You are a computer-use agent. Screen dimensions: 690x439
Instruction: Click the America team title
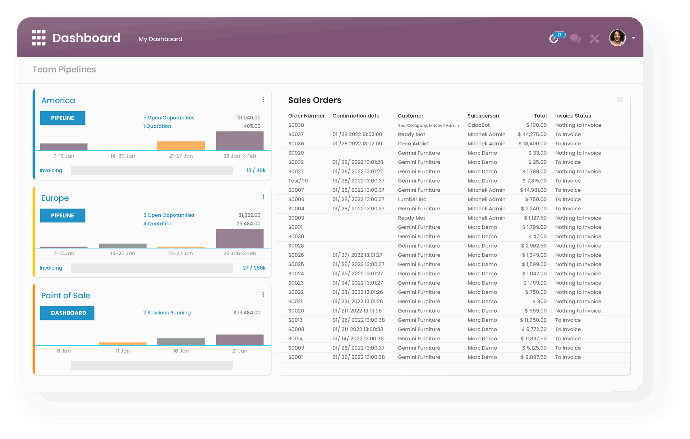58,100
